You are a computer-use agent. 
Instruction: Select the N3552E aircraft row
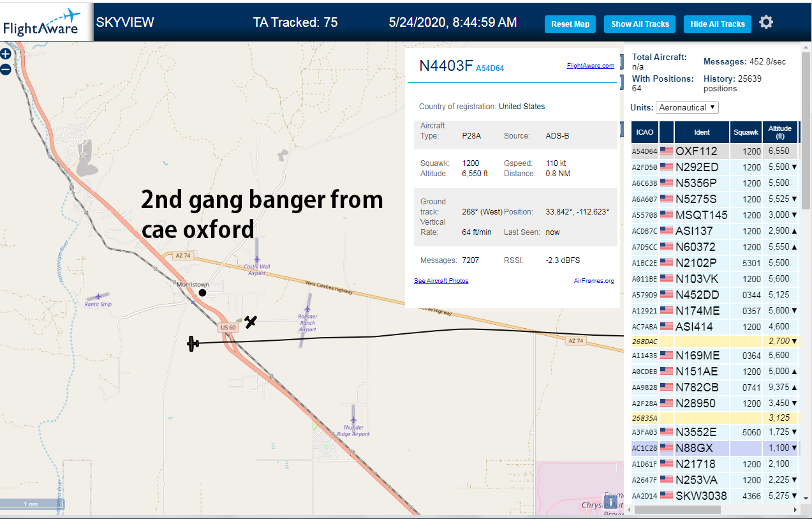tap(715, 432)
